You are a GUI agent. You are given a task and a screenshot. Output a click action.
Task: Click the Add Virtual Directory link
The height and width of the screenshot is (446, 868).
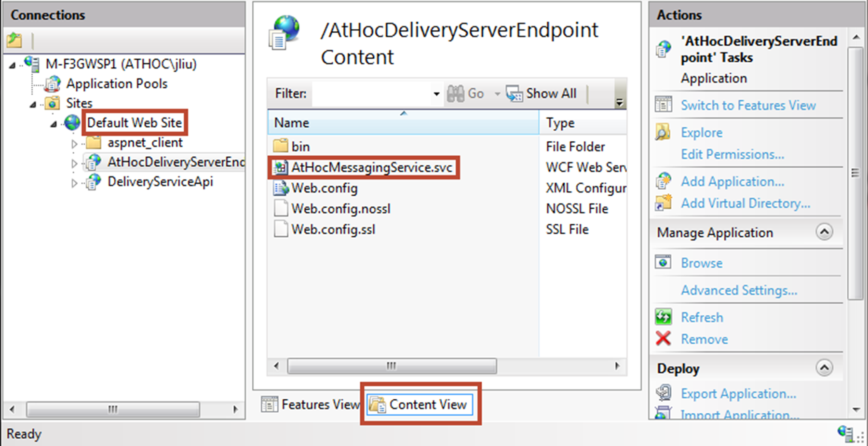tap(746, 203)
